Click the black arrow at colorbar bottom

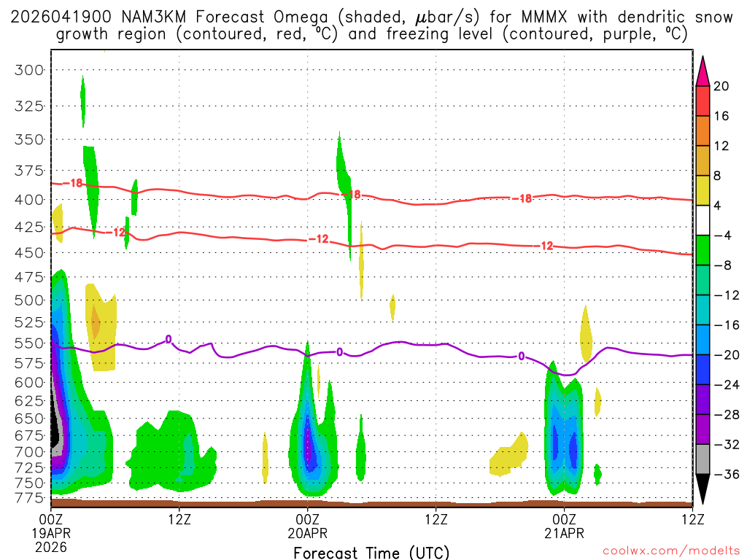(x=703, y=489)
